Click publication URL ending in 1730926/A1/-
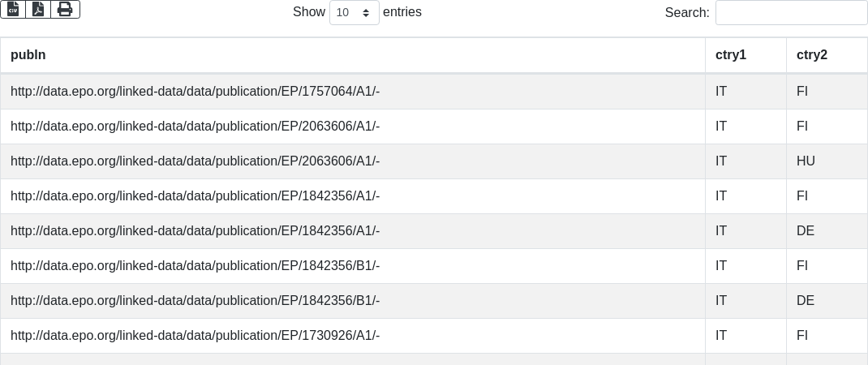This screenshot has height=365, width=868. coord(195,336)
